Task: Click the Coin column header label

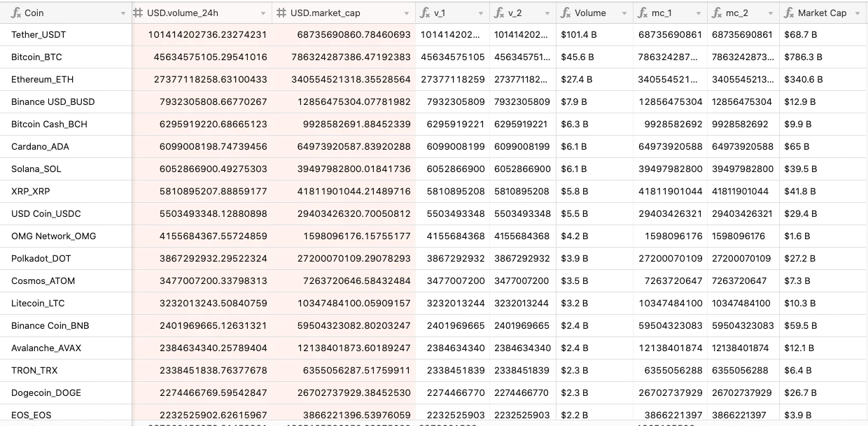Action: pyautogui.click(x=34, y=13)
